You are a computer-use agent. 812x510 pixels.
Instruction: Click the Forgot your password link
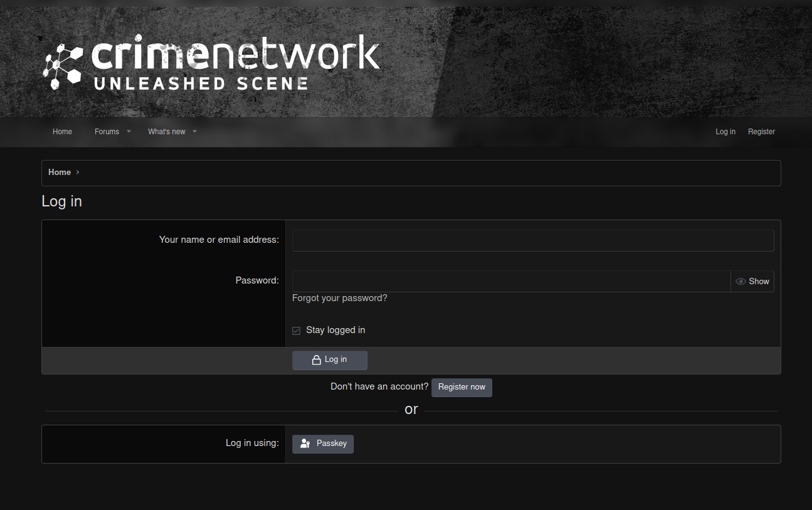[x=340, y=298]
